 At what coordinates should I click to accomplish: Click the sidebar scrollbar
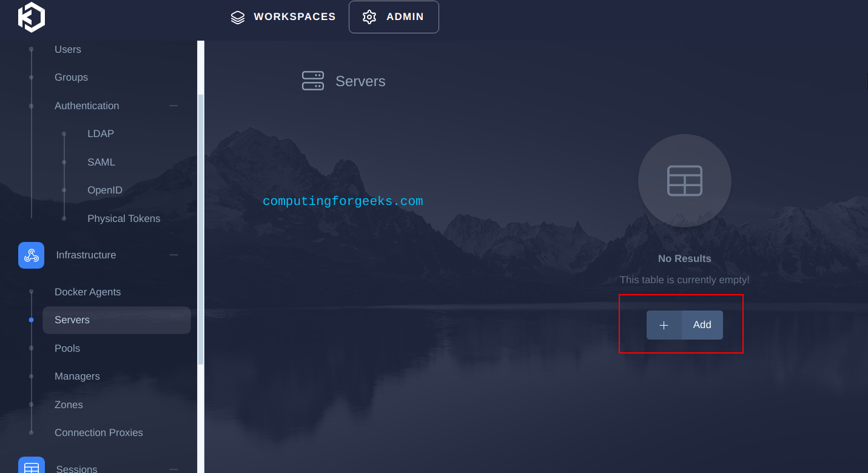[x=200, y=230]
